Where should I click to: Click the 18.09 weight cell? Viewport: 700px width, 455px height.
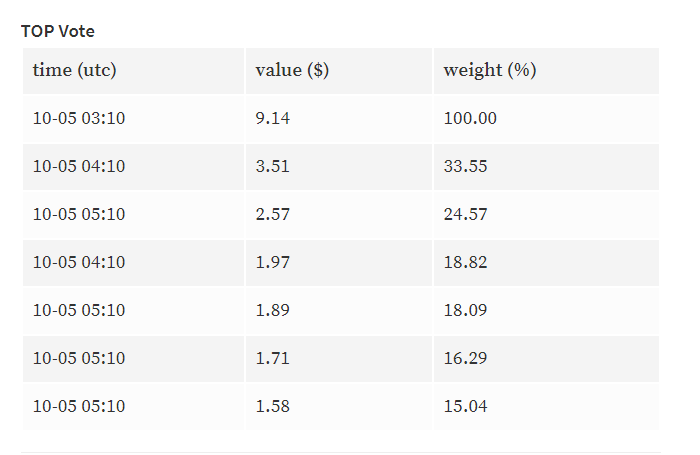546,311
